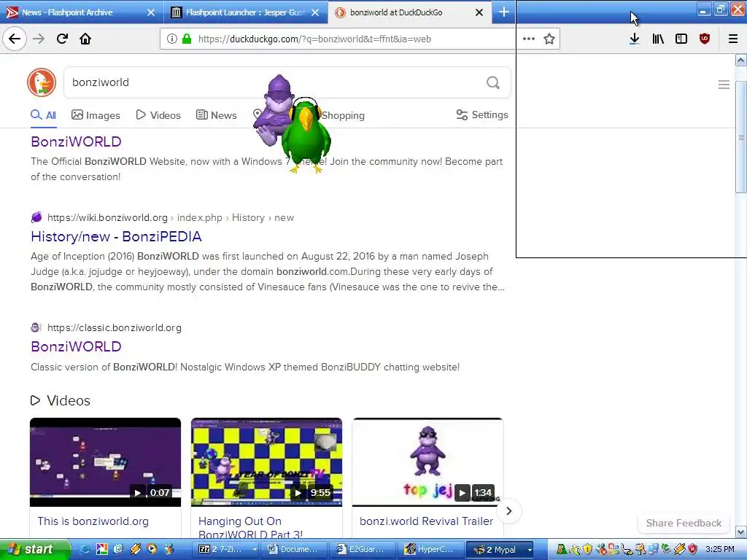Show next videos with the right chevron

click(508, 511)
